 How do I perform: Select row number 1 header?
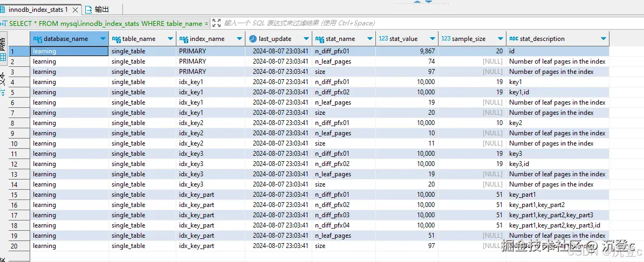[19, 51]
